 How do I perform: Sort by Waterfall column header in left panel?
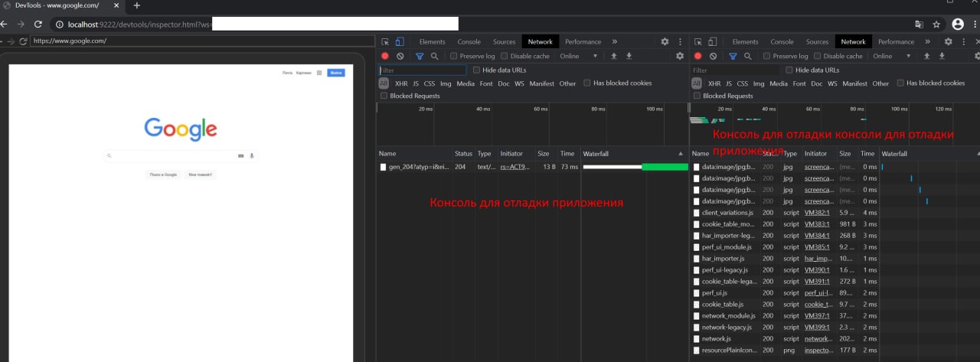point(634,154)
